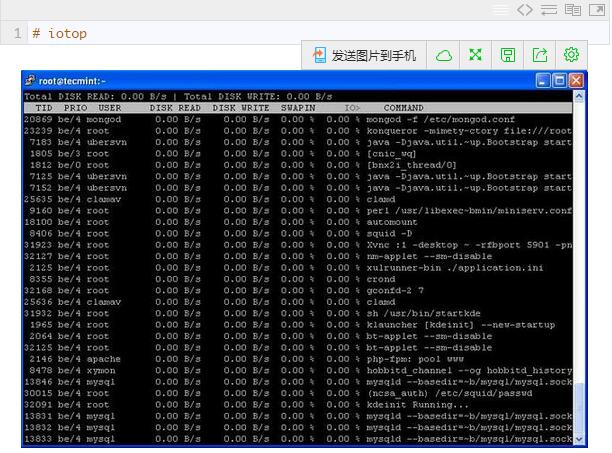This screenshot has width=612, height=453.
Task: Click the green share export icon
Action: (x=540, y=55)
